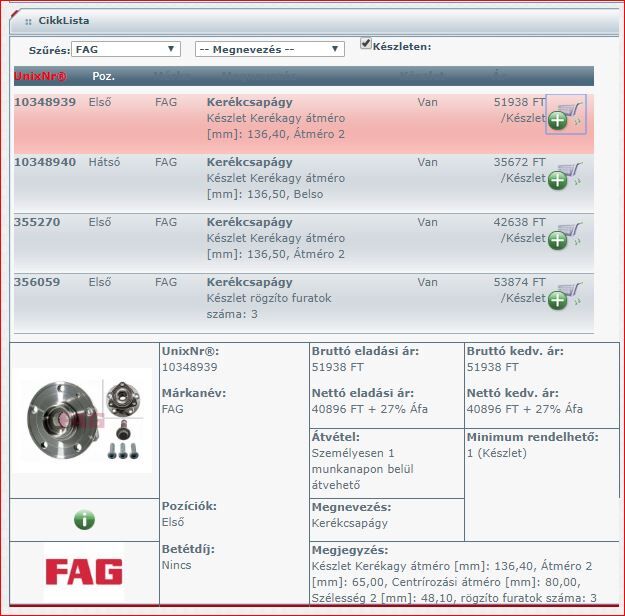The height and width of the screenshot is (616, 625).
Task: Sort by UnixNr® column header
Action: click(40, 76)
